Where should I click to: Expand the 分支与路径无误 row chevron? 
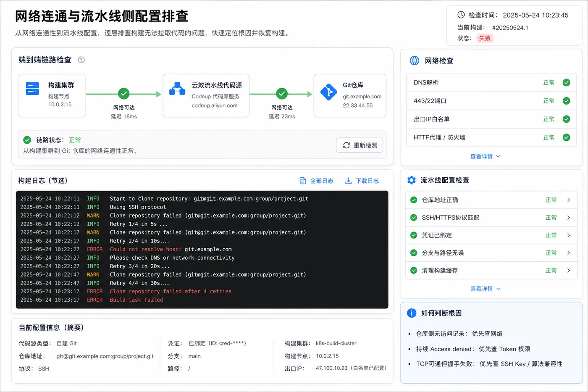pos(569,253)
